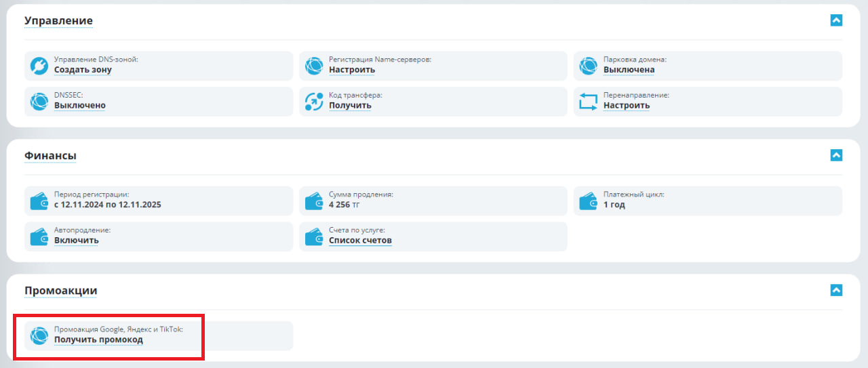Collapse the Промоакции section with its arrow
Screen dimensions: 868x368
tap(836, 290)
